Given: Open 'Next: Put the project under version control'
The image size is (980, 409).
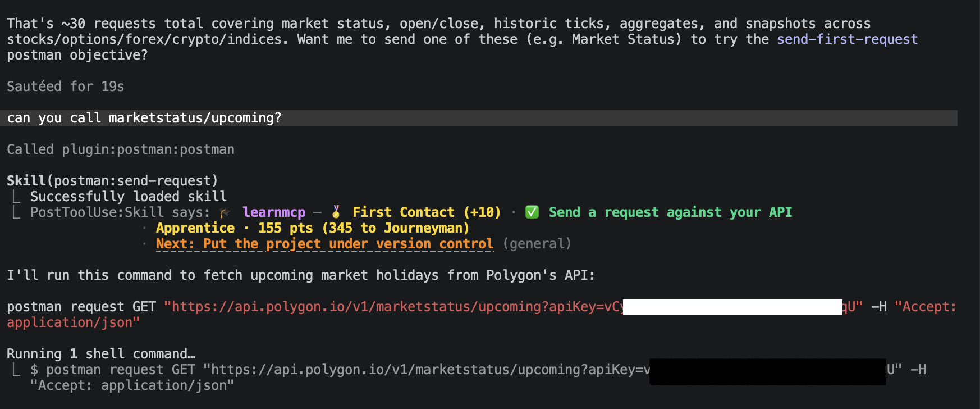Looking at the screenshot, I should coord(324,244).
